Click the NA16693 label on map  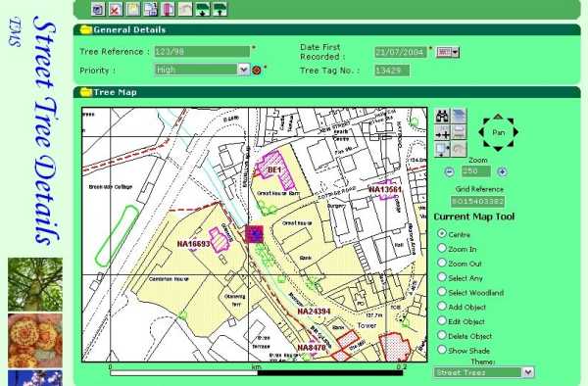(x=193, y=244)
